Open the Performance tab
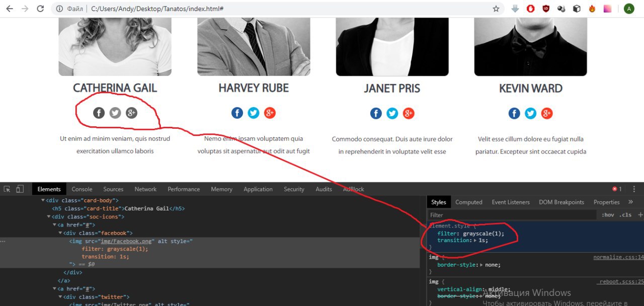This screenshot has width=644, height=306. [184, 189]
